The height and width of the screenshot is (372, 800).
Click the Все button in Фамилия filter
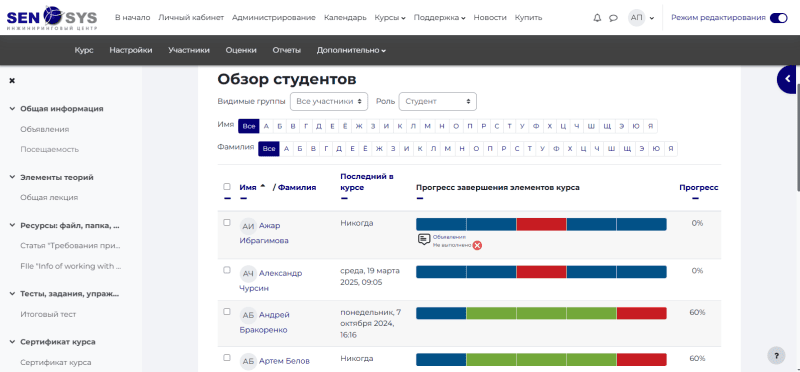269,148
